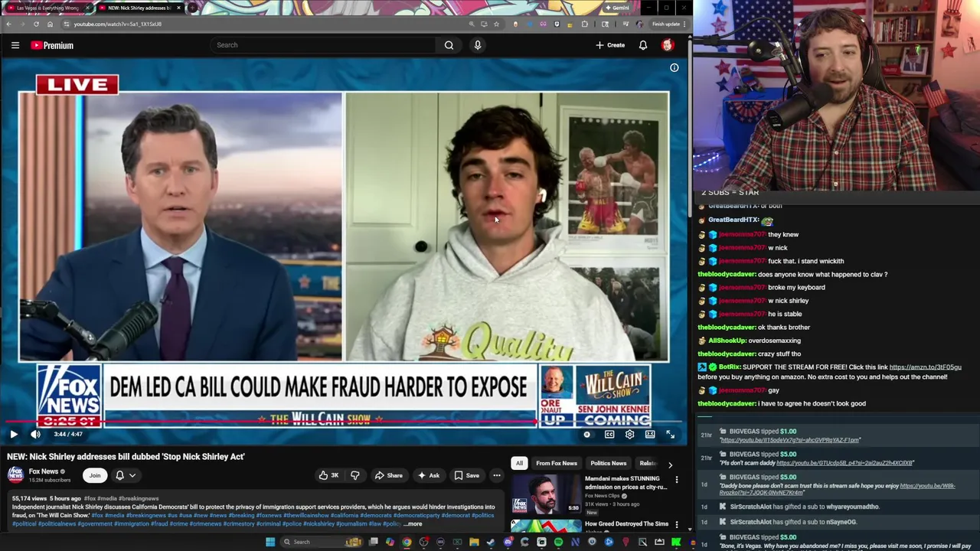Click the YouTube Premium logo

click(52, 45)
